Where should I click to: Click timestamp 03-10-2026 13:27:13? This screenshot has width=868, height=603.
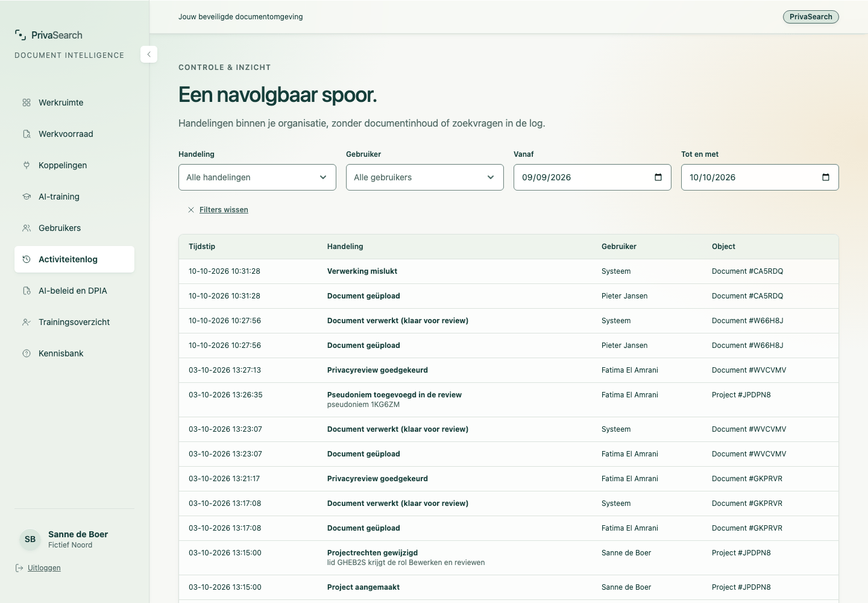pos(225,370)
